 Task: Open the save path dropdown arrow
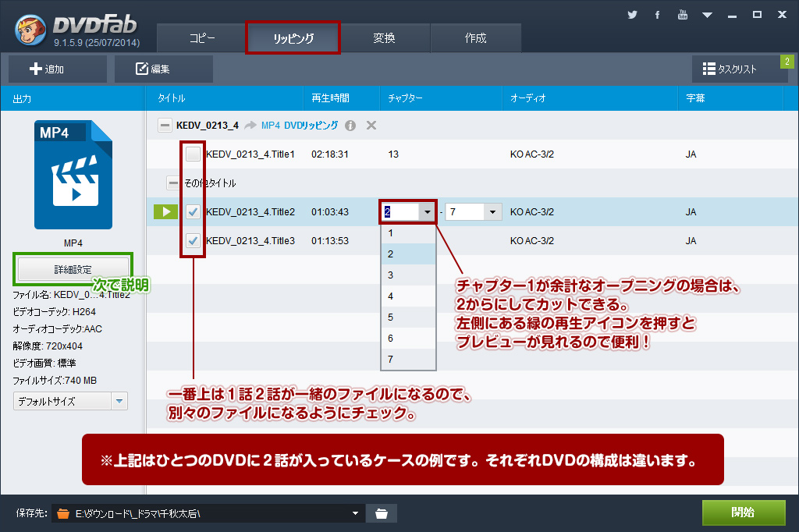click(355, 513)
